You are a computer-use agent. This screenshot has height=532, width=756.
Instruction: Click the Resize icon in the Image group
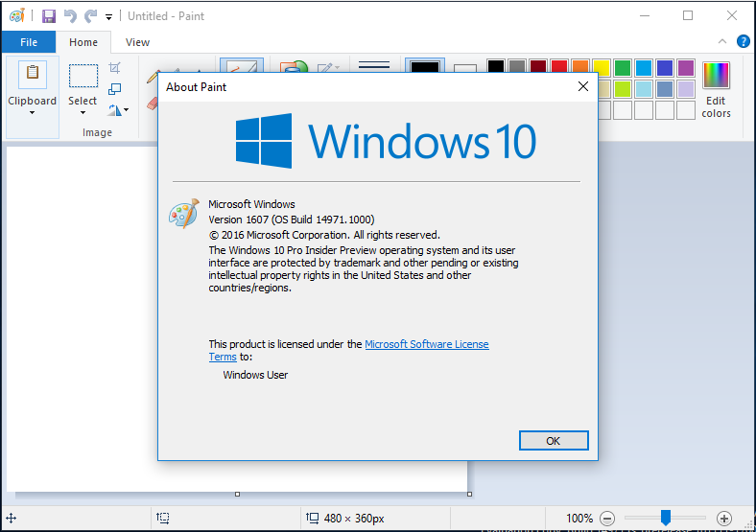tap(115, 89)
